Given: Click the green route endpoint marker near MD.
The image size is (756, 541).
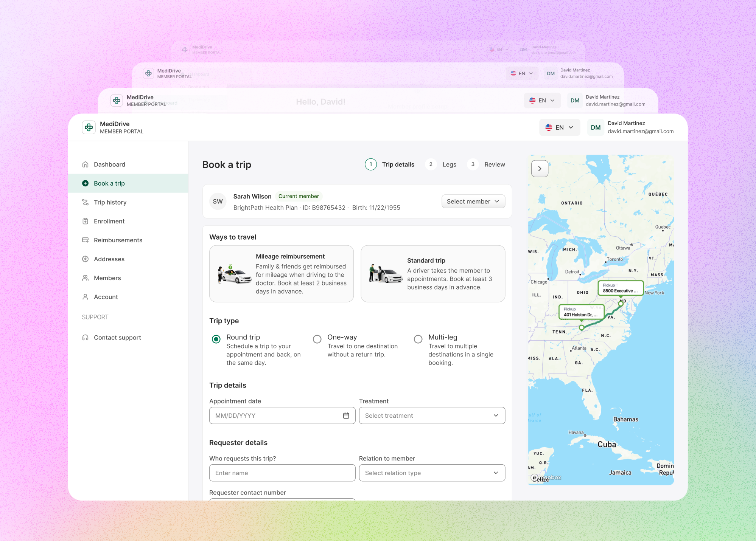Looking at the screenshot, I should pyautogui.click(x=621, y=304).
